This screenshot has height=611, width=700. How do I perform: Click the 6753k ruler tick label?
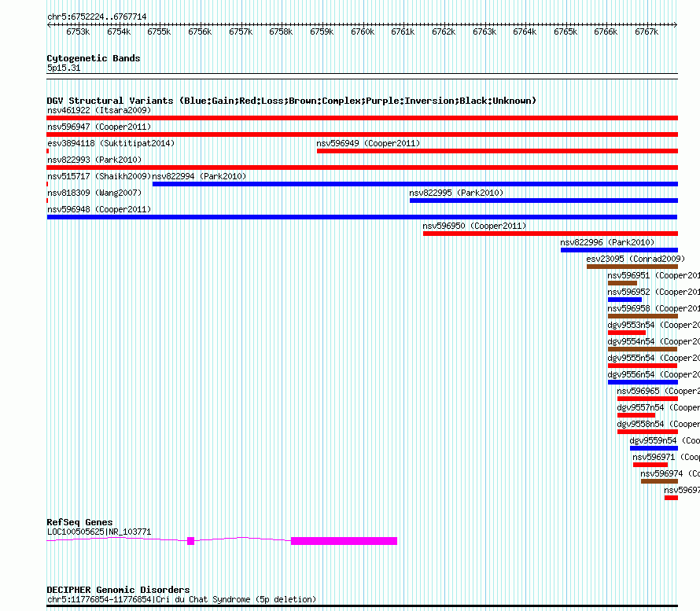[x=78, y=31]
